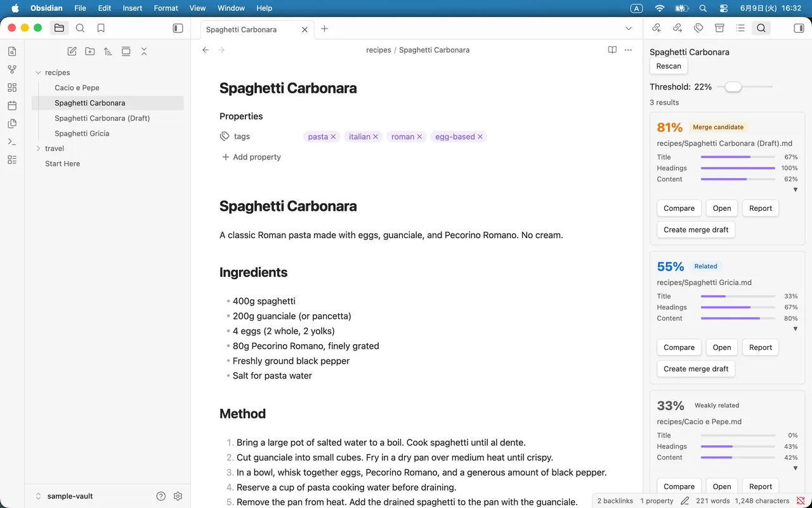Remove the egg-based tag
The height and width of the screenshot is (508, 812).
pos(480,137)
